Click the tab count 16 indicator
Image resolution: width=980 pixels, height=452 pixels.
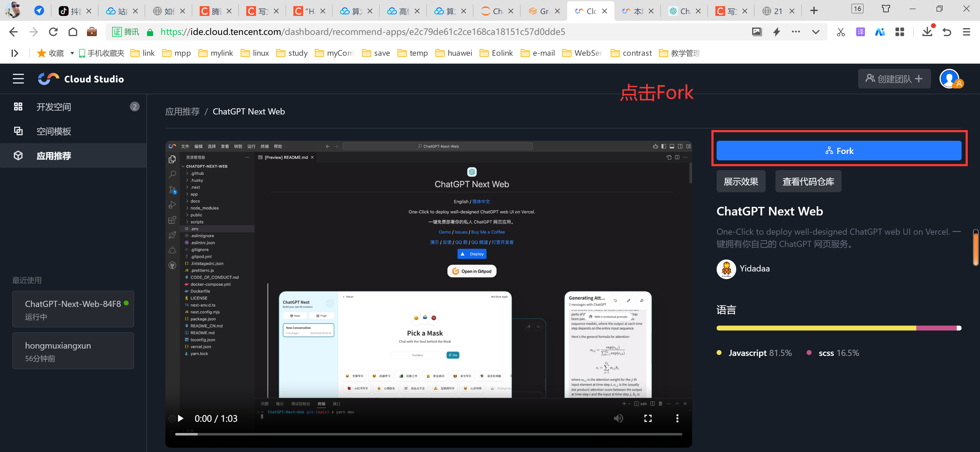click(858, 9)
